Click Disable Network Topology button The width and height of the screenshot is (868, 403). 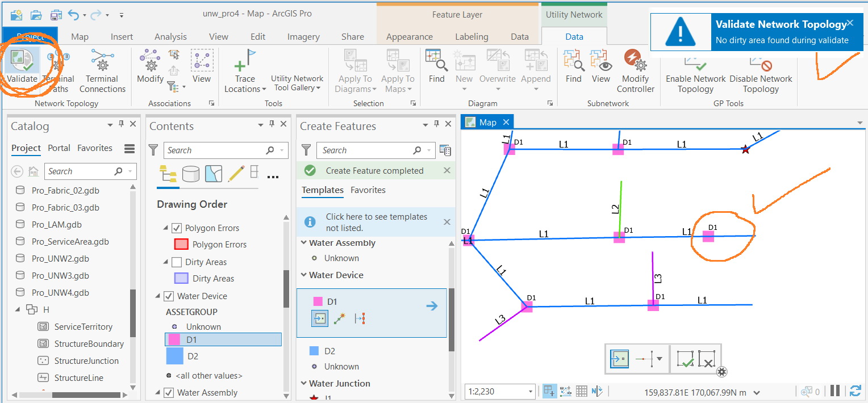pos(761,73)
